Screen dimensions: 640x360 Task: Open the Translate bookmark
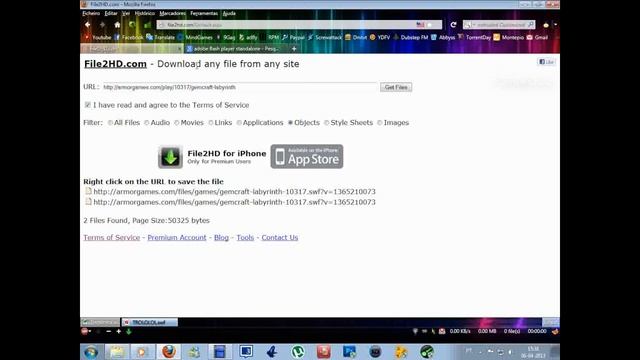coord(160,38)
